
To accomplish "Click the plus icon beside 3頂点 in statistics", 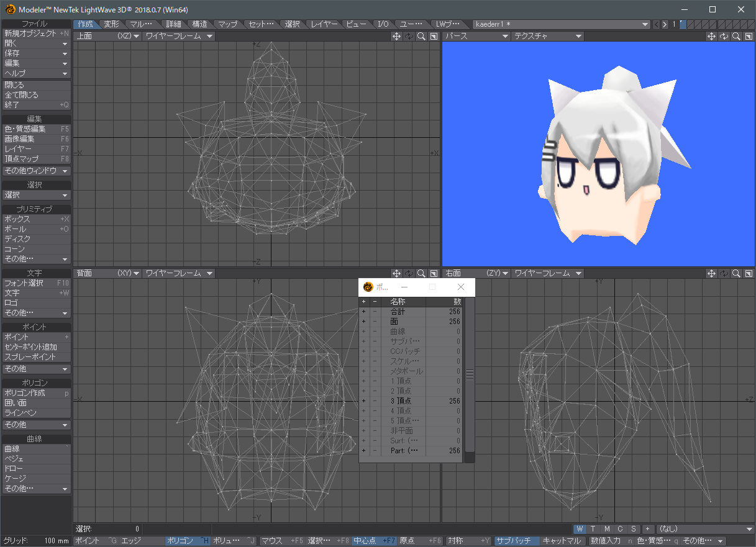I will [363, 400].
